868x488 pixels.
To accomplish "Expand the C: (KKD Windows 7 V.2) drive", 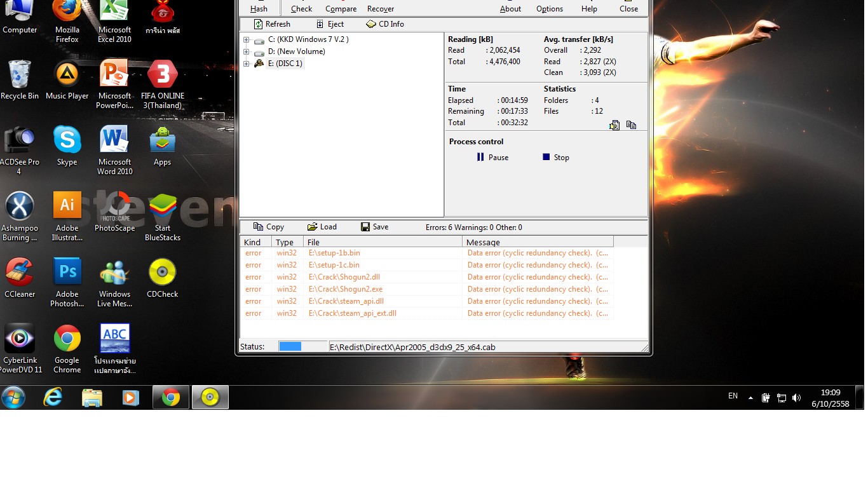I will pos(246,40).
